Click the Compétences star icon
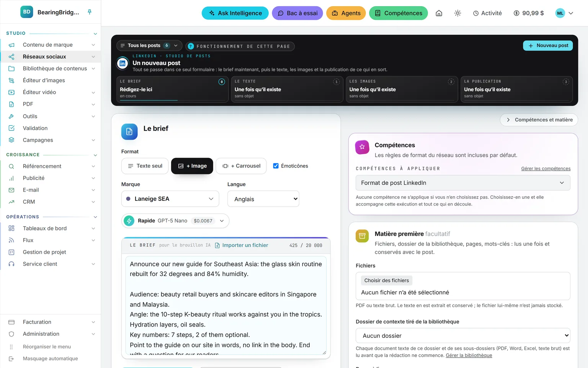Screen dimensions: 588x368 [x=362, y=147]
